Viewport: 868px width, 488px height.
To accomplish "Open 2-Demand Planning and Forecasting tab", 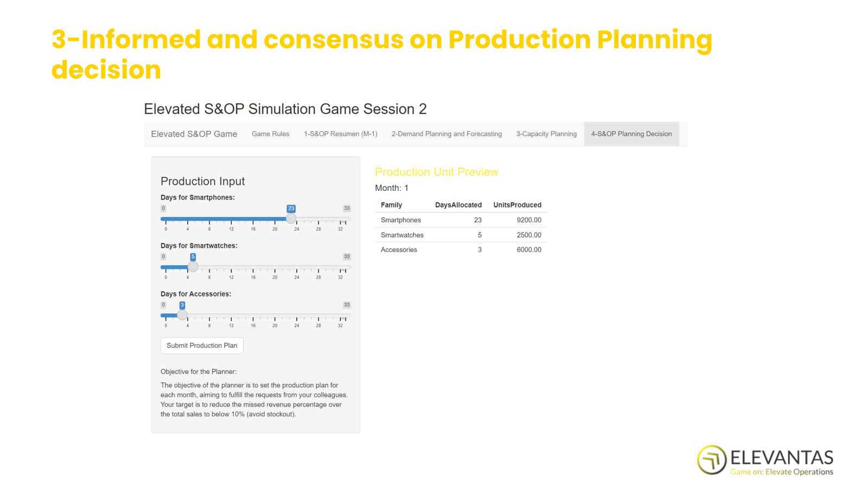I will (446, 134).
